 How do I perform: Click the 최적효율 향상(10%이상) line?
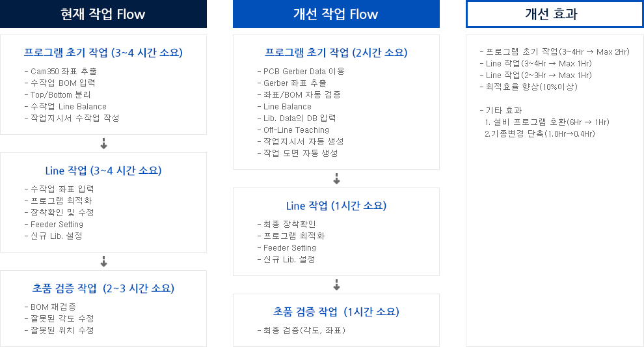tap(529, 87)
